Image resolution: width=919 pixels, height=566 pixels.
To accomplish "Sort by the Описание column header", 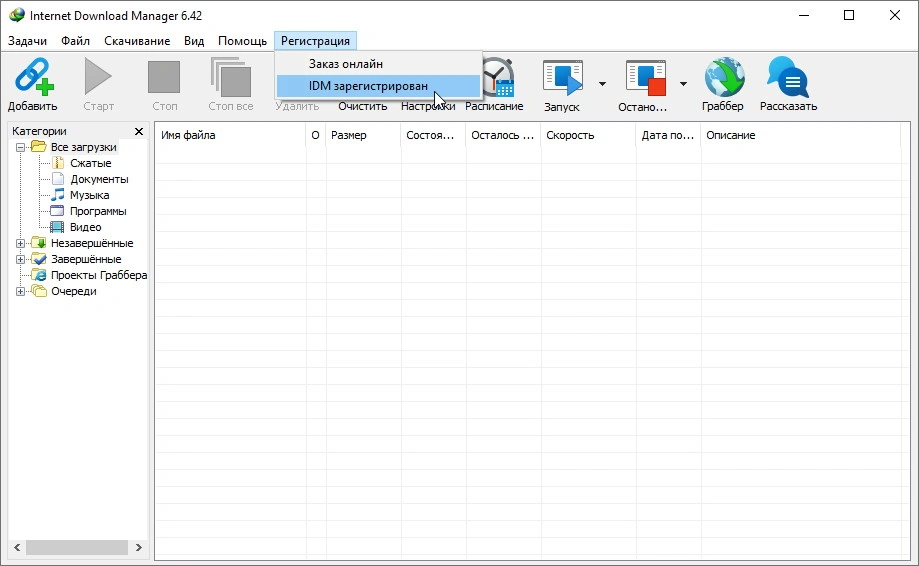I will (801, 135).
